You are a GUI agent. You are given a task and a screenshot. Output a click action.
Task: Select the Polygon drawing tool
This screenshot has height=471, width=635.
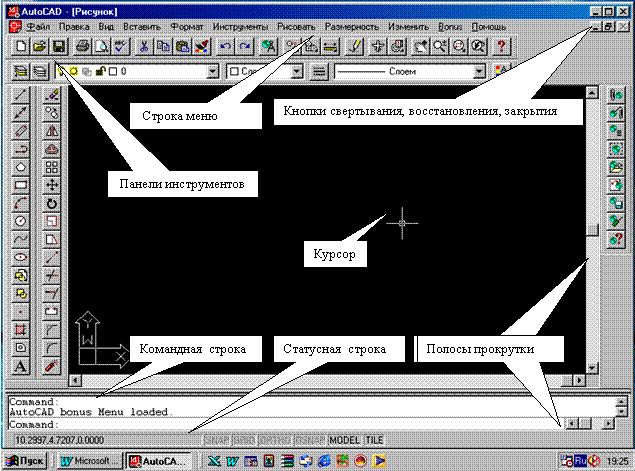point(20,167)
